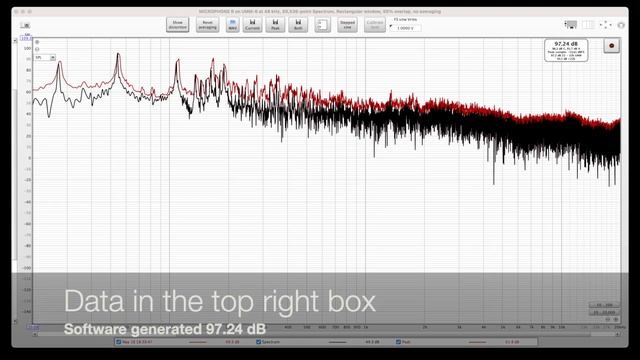Click the Reset averaging button
640x360 pixels.
[x=207, y=25]
